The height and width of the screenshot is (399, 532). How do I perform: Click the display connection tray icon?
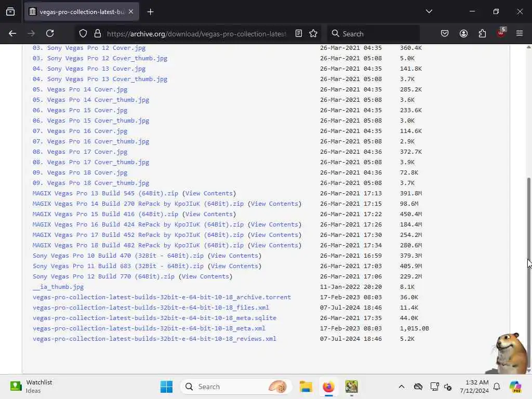click(x=434, y=387)
